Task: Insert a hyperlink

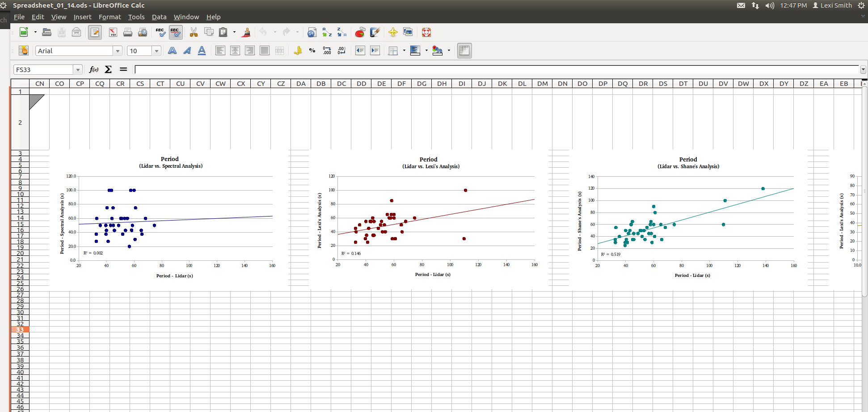Action: (312, 32)
